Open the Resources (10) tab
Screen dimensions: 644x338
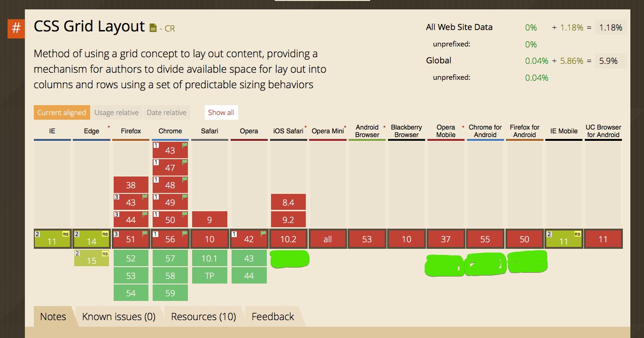[x=203, y=316]
